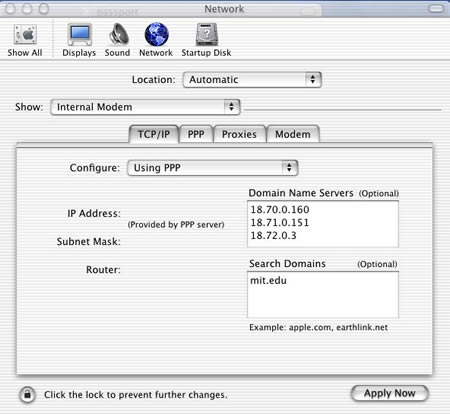Click the lock icon to prevent changes

[27, 395]
